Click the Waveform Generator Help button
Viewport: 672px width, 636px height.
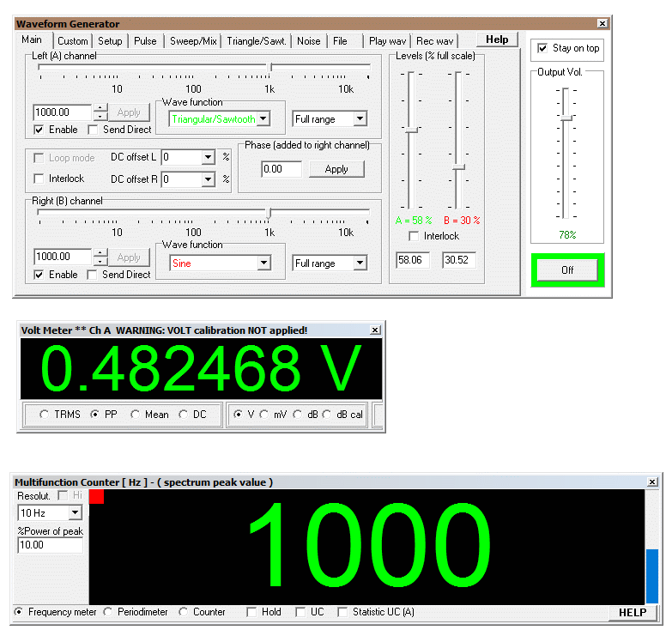497,39
